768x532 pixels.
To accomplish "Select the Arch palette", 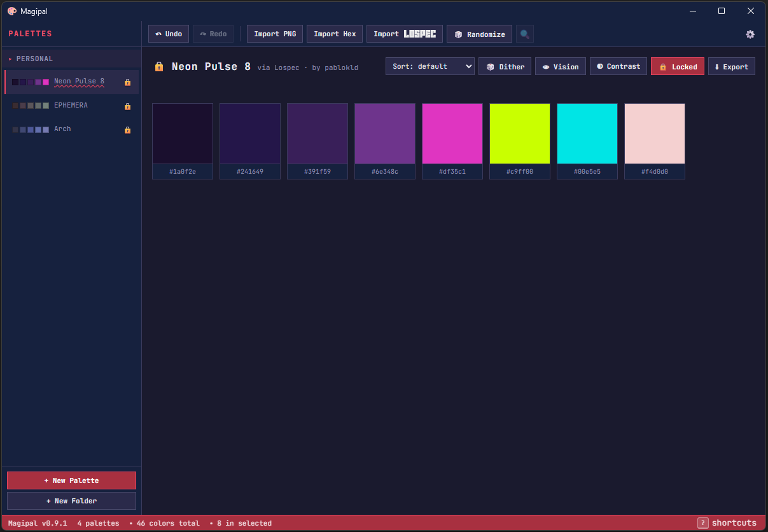I will 71,129.
